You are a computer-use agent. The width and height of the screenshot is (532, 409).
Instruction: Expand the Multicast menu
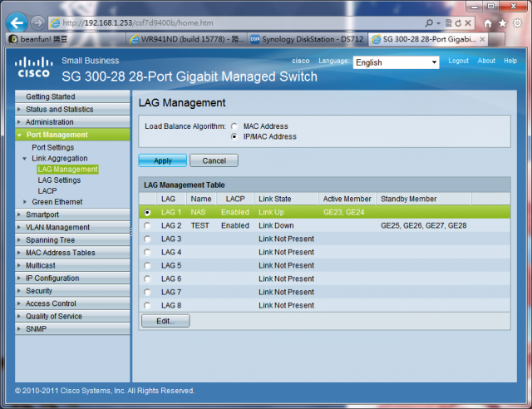tap(72, 265)
